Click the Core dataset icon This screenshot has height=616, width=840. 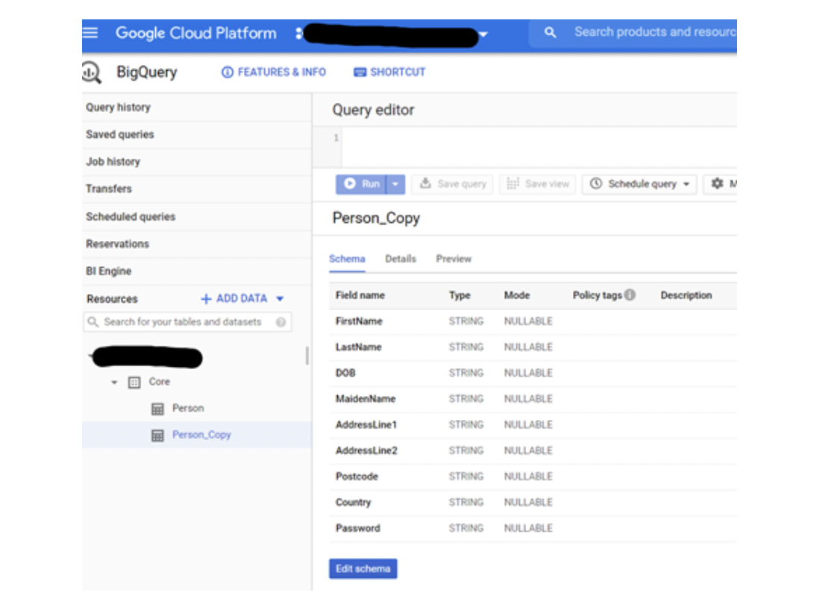[134, 382]
